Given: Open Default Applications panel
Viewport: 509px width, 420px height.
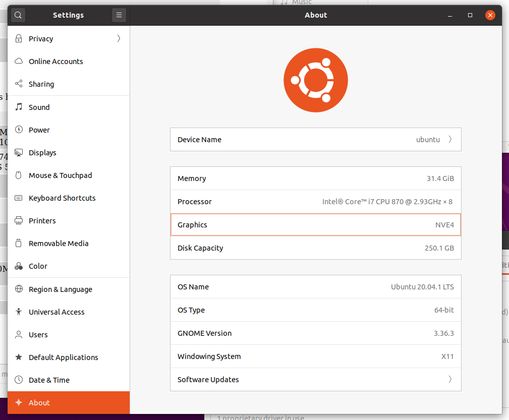Looking at the screenshot, I should [69, 357].
